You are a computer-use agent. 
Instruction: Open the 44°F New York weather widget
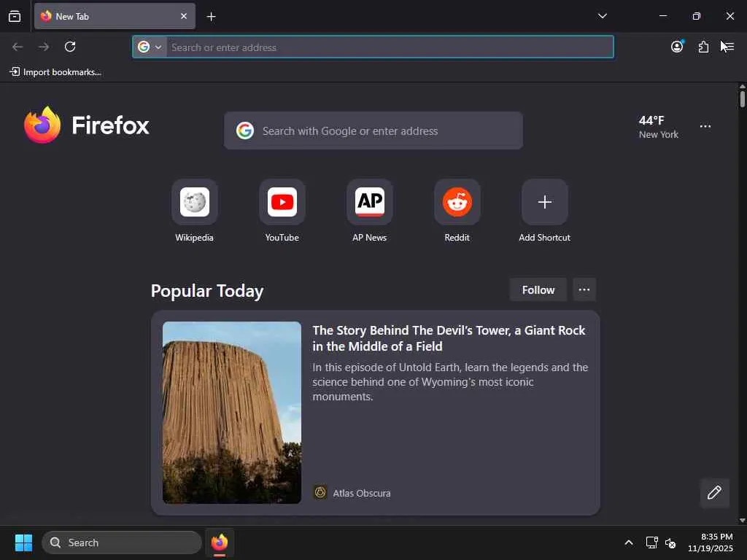[x=658, y=127]
